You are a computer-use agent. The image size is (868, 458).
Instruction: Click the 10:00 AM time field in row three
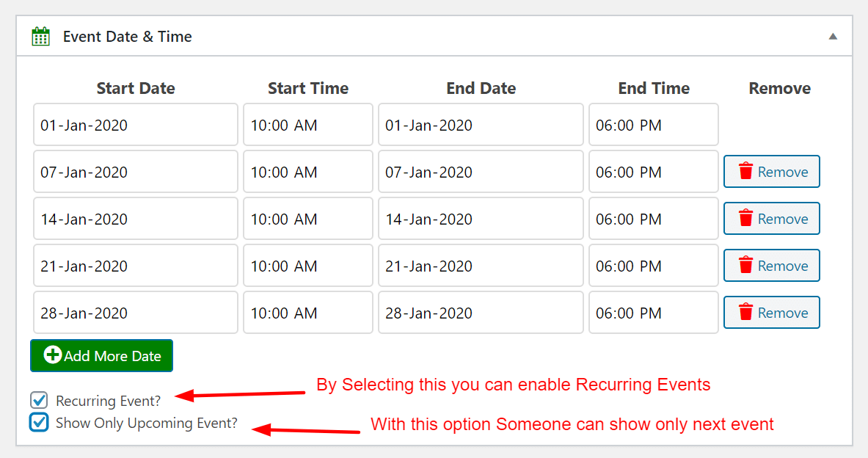307,218
